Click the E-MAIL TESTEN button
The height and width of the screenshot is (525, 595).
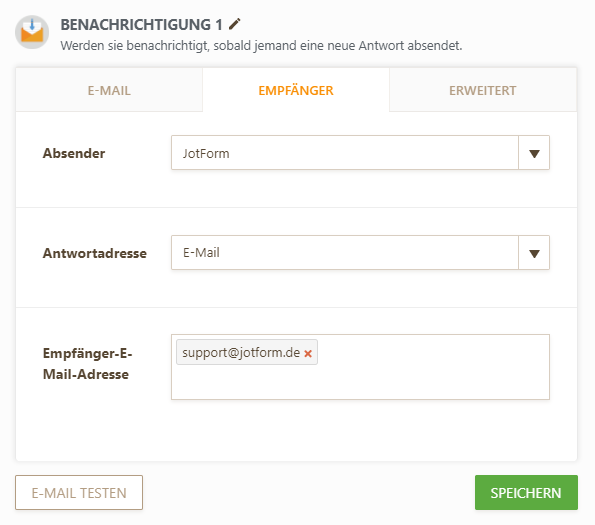point(79,493)
